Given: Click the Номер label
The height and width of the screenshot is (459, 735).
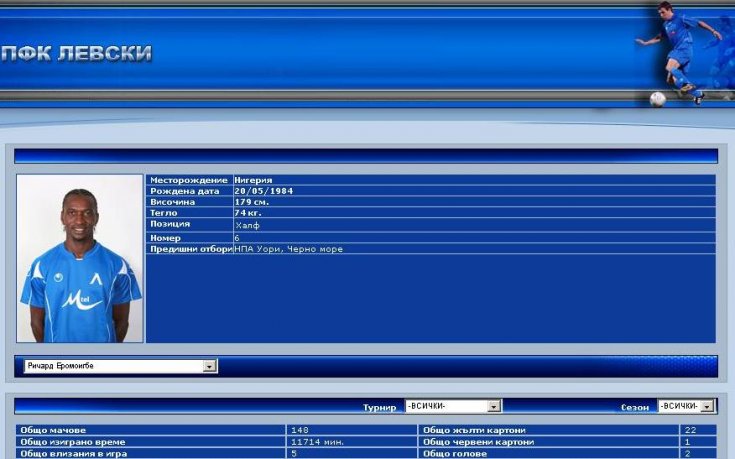Looking at the screenshot, I should pyautogui.click(x=165, y=238).
